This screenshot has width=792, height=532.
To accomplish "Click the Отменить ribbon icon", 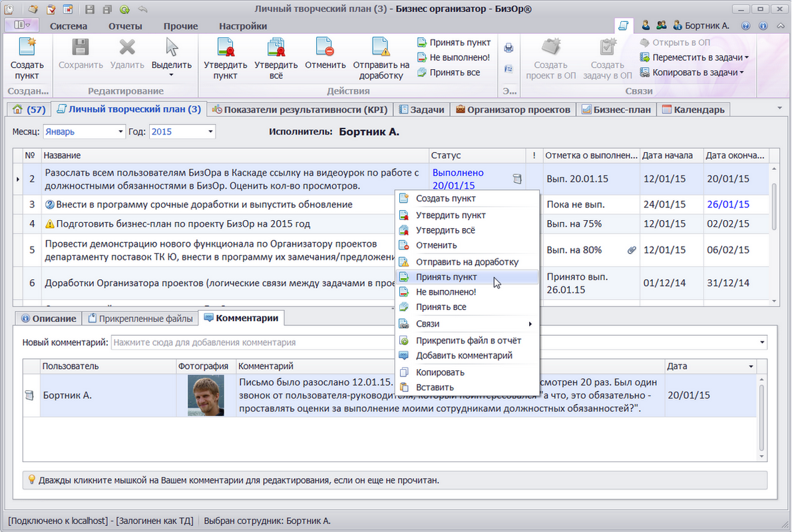I will tap(325, 48).
